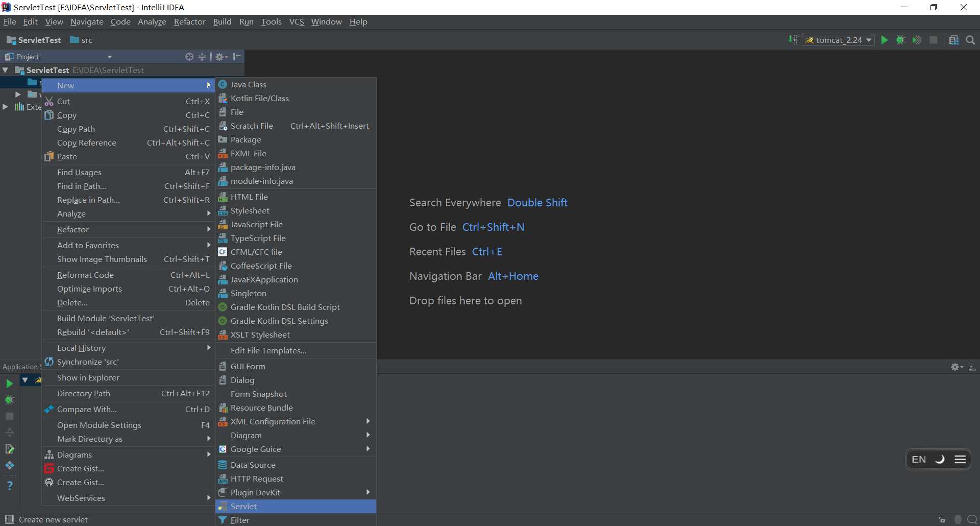
Task: Choose Open Module Settings
Action: pos(128,425)
